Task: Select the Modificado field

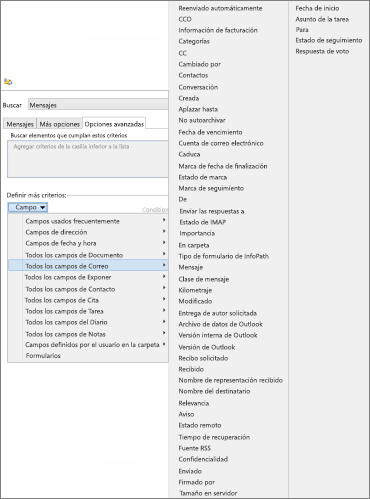Action: (x=195, y=301)
